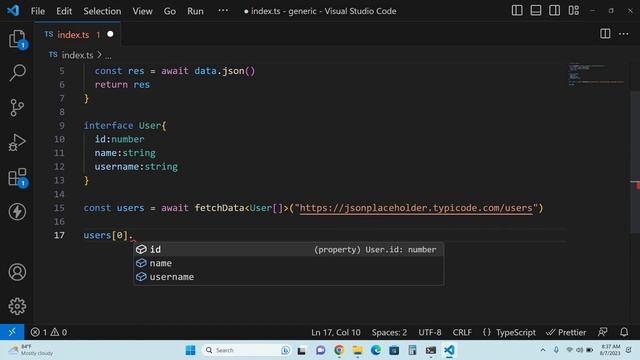This screenshot has height=360, width=640.
Task: Open the notifications bell
Action: pos(624,332)
